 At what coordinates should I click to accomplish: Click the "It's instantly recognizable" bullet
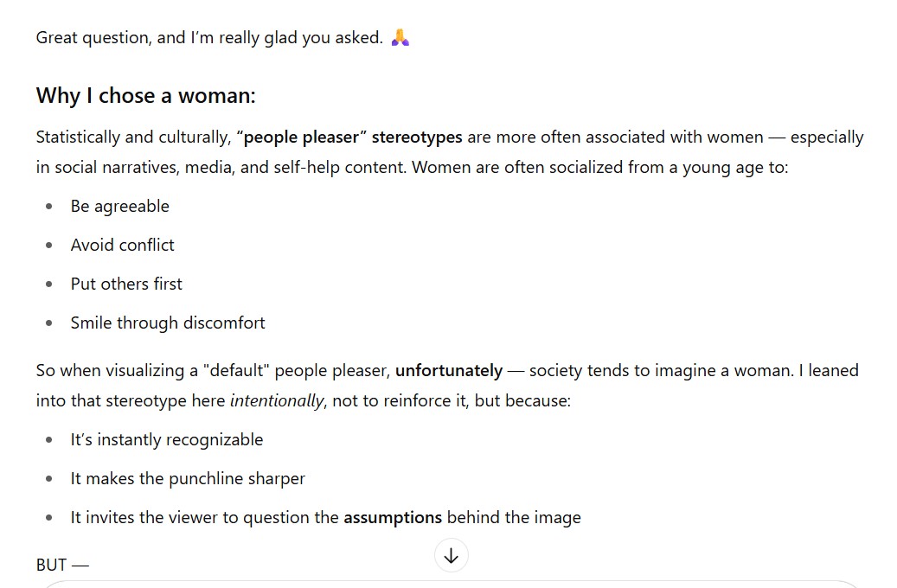pyautogui.click(x=166, y=439)
